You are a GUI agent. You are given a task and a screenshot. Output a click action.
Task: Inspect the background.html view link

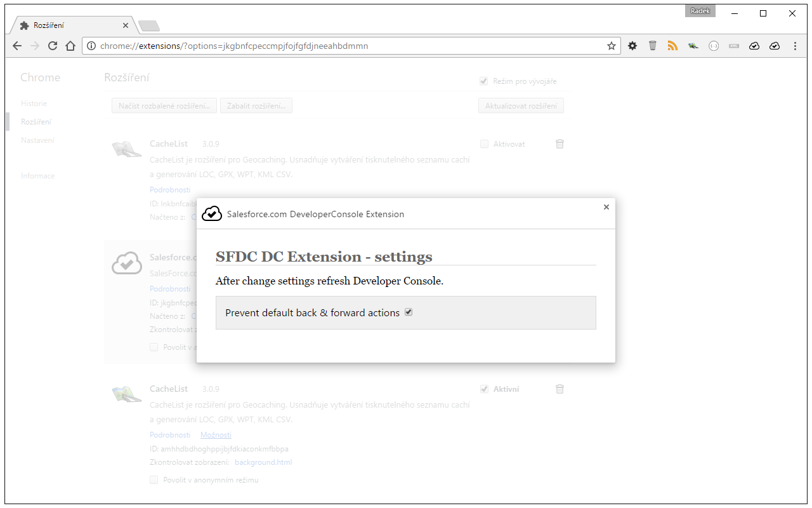click(x=263, y=462)
